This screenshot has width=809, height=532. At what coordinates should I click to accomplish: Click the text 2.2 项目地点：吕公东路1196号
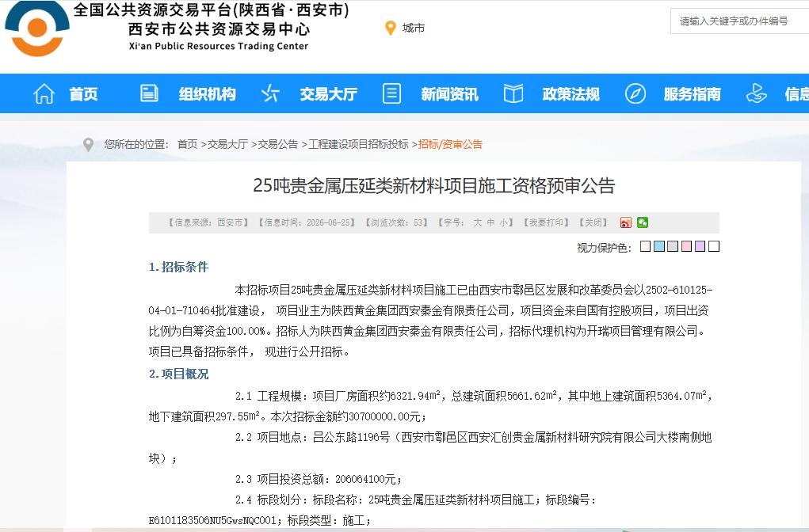[x=312, y=437]
